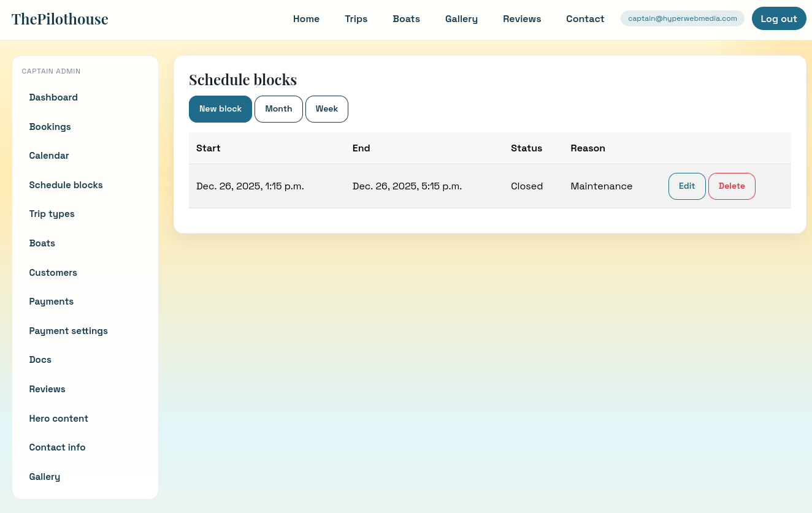Switch to the Week view

[326, 108]
